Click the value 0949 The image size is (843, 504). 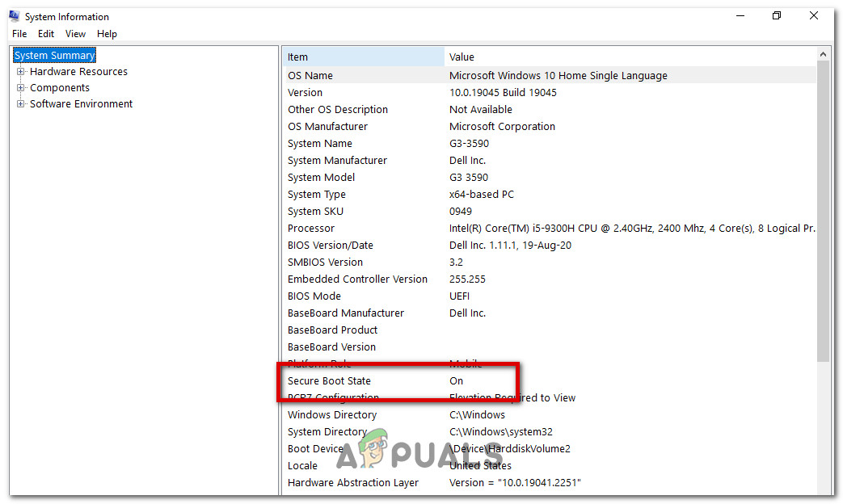click(x=460, y=211)
